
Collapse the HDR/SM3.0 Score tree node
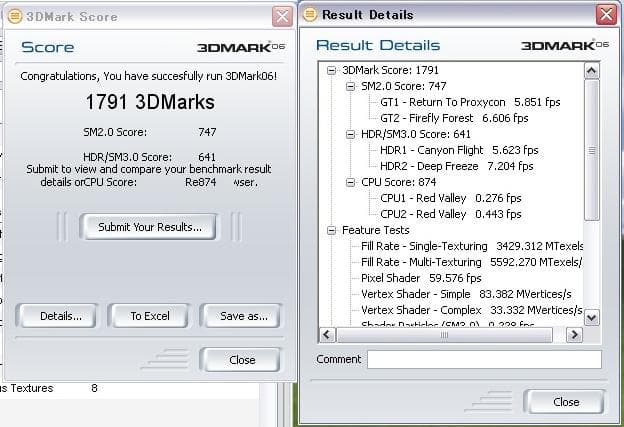tap(351, 134)
